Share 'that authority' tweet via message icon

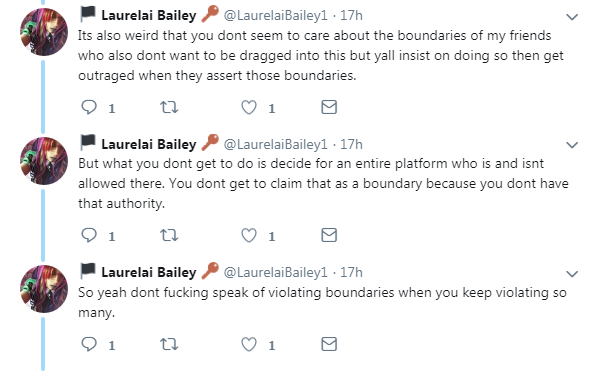(329, 235)
